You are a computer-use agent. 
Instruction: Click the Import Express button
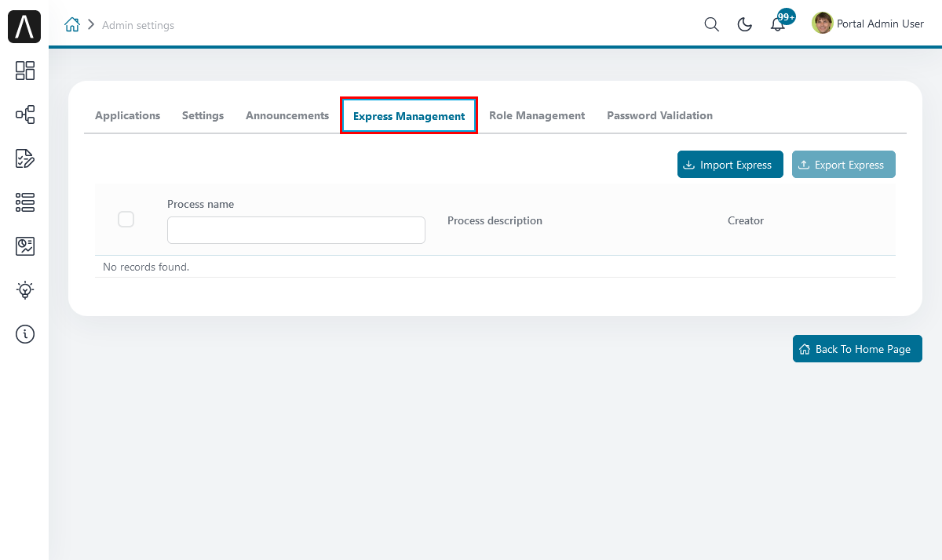tap(730, 165)
